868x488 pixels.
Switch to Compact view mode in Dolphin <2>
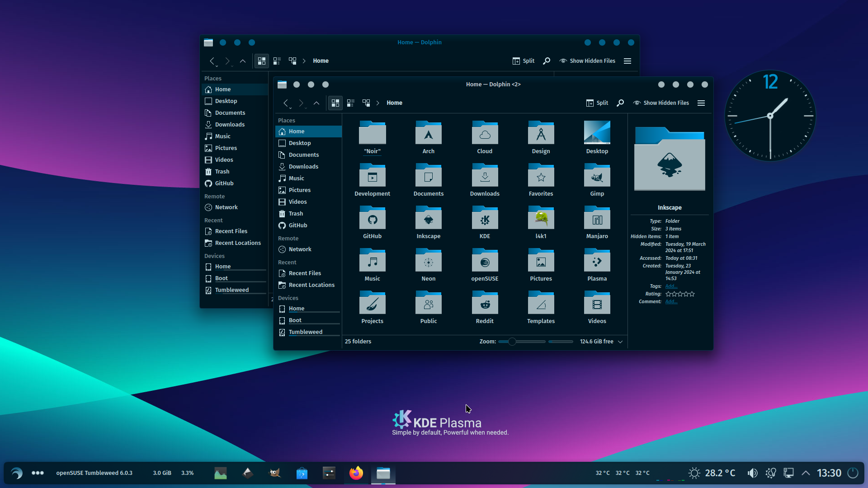[351, 103]
